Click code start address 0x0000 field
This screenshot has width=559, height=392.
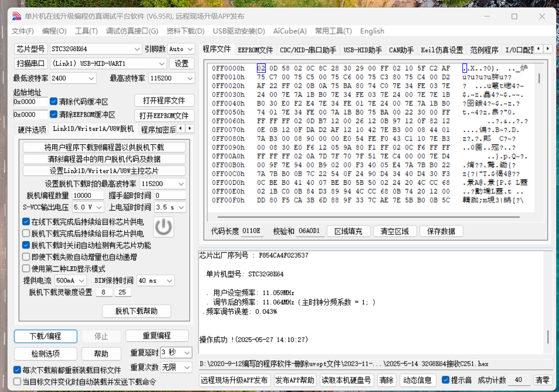click(30, 102)
